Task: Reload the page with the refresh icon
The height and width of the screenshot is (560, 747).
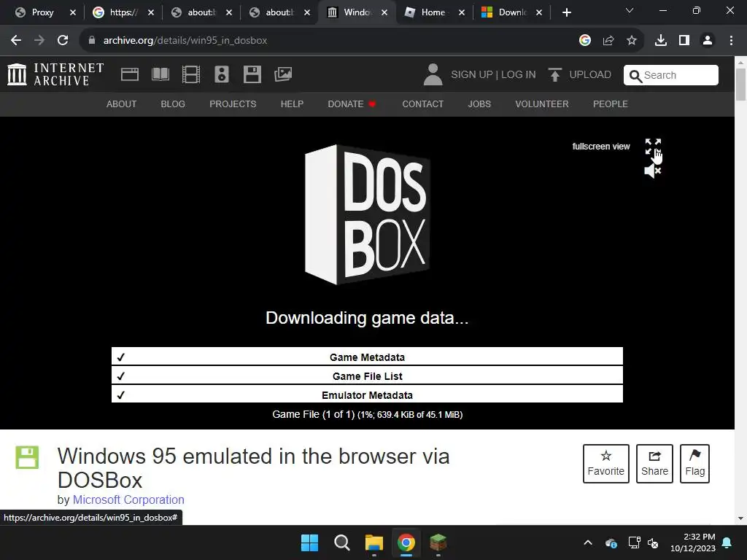Action: coord(63,41)
